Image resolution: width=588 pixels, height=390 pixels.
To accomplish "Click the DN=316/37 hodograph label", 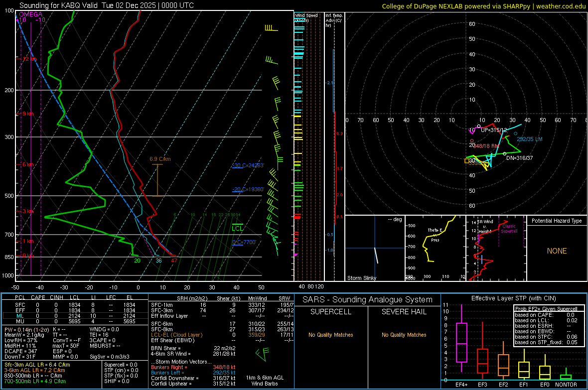I will (x=519, y=158).
